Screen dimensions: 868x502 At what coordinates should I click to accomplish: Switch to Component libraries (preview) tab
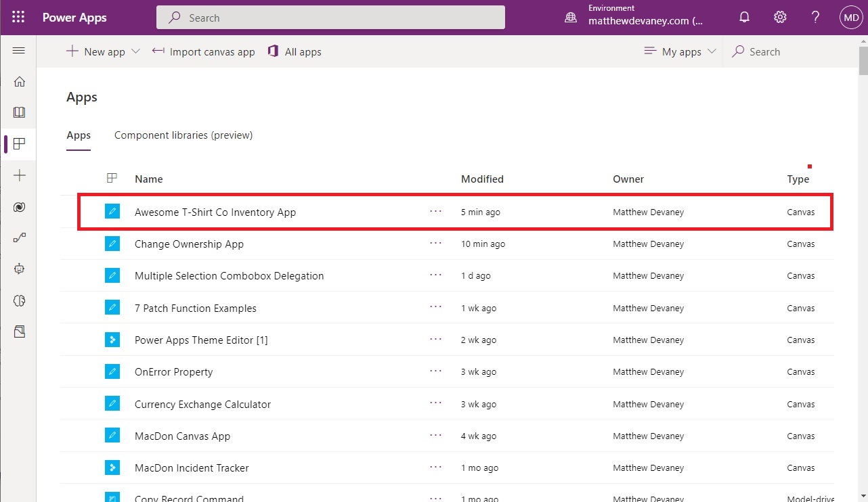pos(183,135)
